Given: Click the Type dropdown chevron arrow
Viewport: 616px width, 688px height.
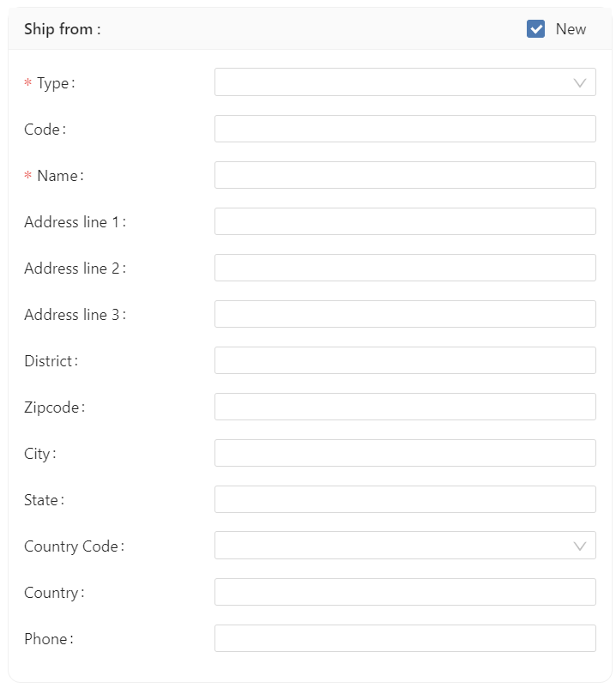Looking at the screenshot, I should coord(580,82).
